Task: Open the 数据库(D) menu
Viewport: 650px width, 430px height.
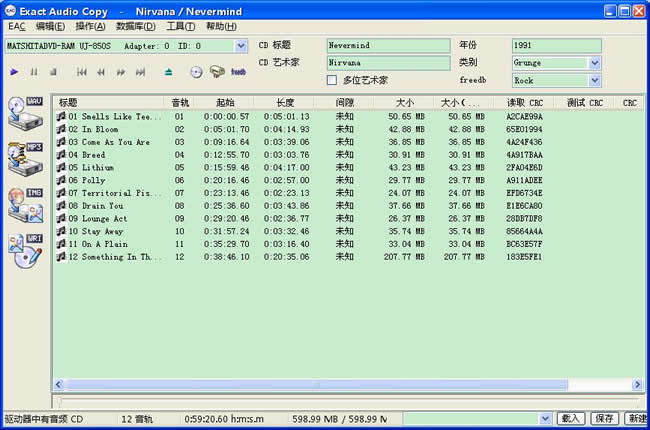Action: coord(136,27)
